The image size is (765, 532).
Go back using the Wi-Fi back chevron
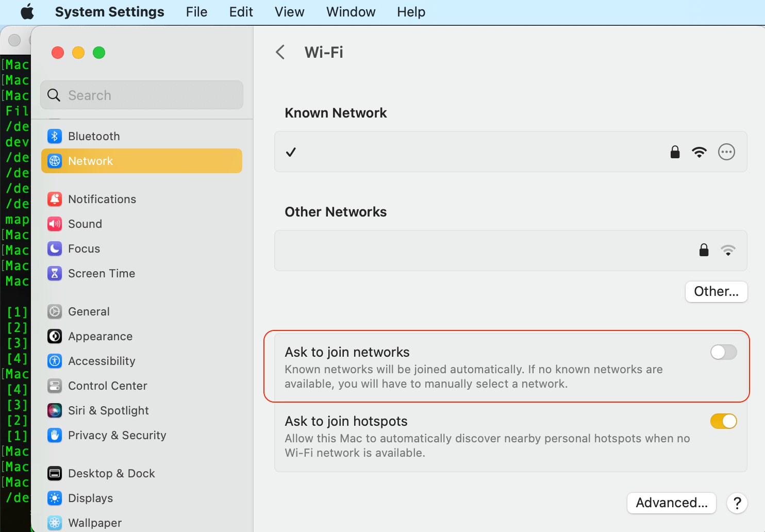280,52
